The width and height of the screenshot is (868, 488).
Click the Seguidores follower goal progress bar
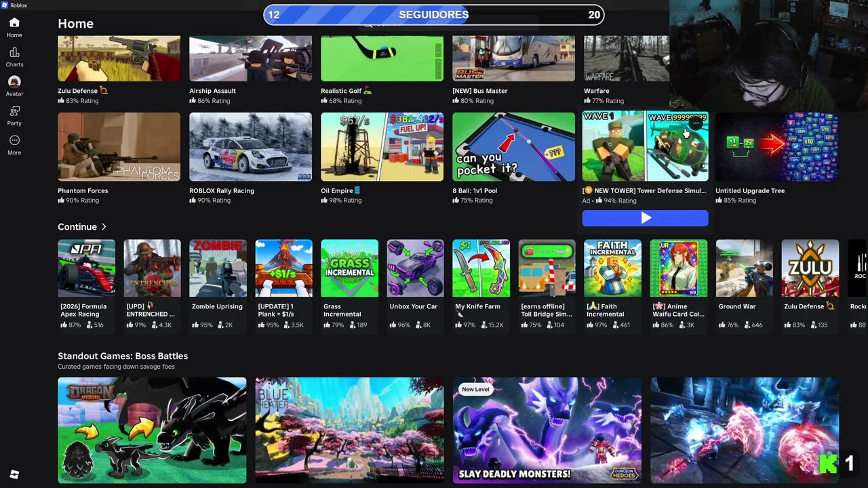[x=433, y=15]
